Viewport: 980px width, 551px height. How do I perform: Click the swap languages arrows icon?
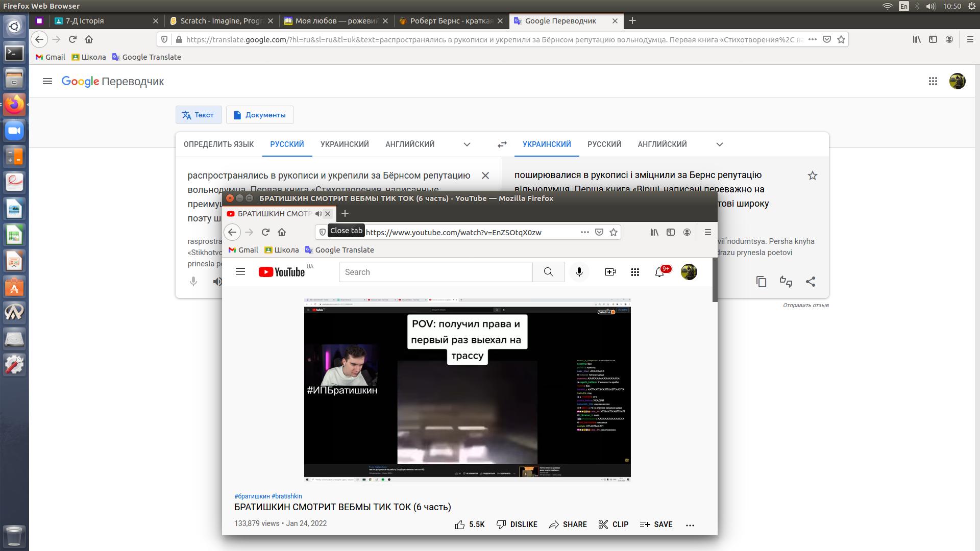tap(502, 144)
